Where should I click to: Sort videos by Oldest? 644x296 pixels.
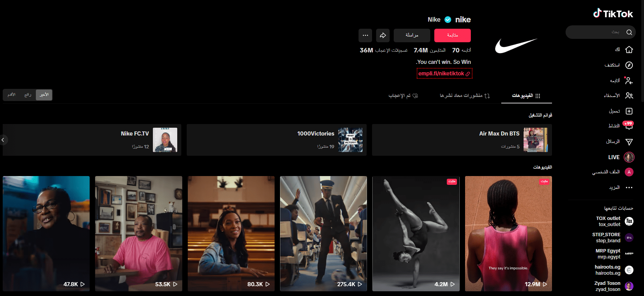pyautogui.click(x=11, y=95)
